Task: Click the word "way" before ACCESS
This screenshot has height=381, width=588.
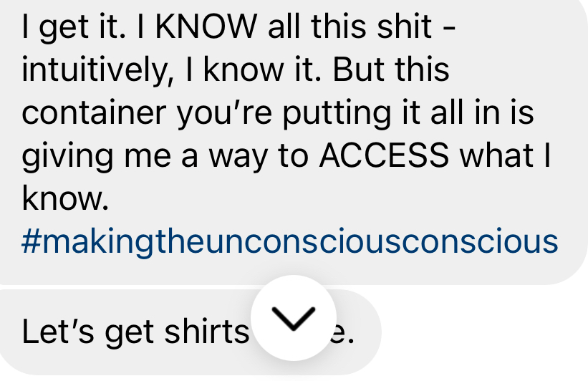Action: click(238, 158)
